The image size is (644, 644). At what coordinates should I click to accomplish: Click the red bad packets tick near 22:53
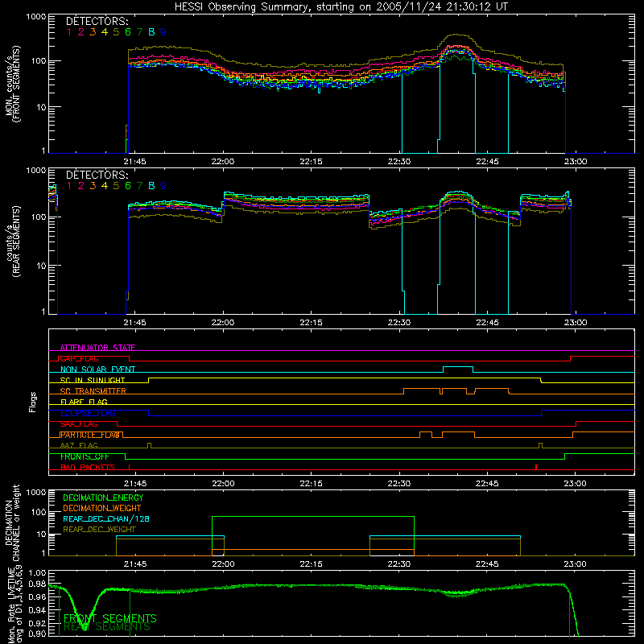click(x=536, y=467)
